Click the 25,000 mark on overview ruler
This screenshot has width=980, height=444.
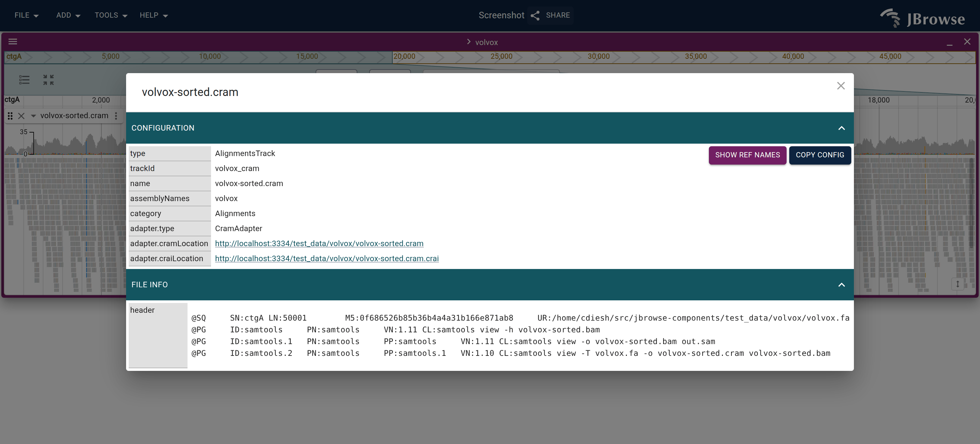point(501,56)
